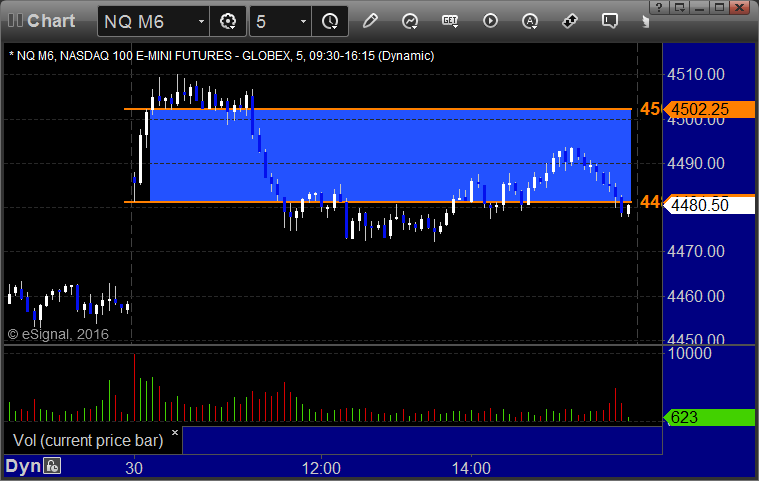Open the speech bubble notes icon
Screen dimensions: 759x481
coord(609,21)
